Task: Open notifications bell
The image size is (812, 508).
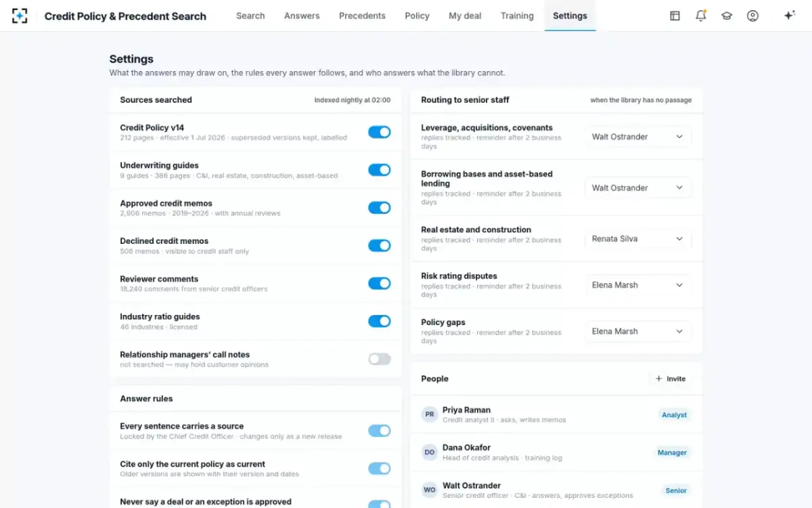Action: 701,16
